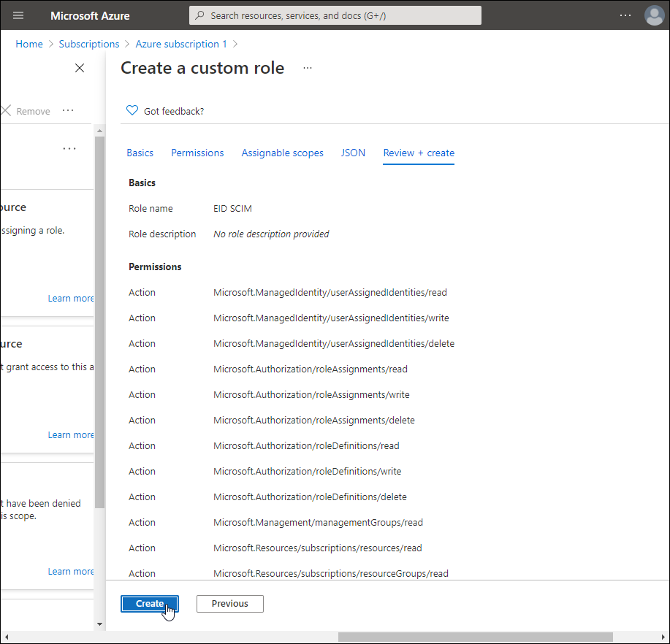This screenshot has height=644, width=670.
Task: Close the left panel with X
Action: pyautogui.click(x=80, y=68)
